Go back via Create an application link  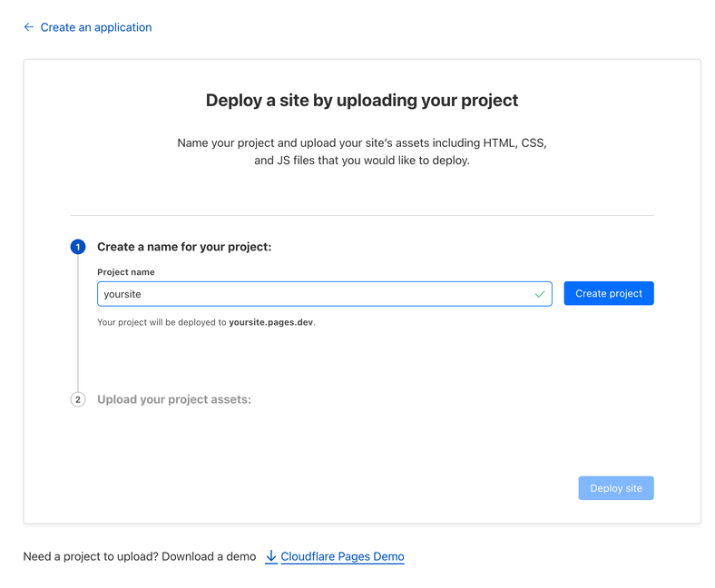(95, 27)
